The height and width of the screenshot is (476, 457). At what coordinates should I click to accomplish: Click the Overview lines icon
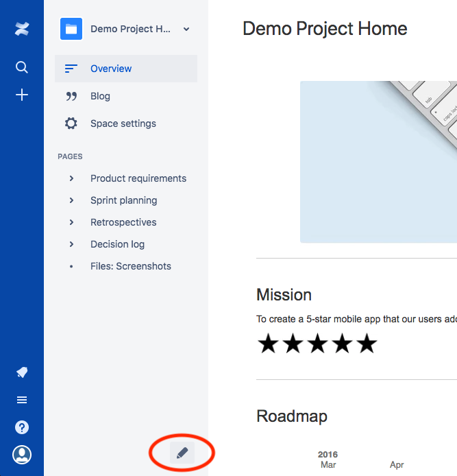tap(71, 69)
